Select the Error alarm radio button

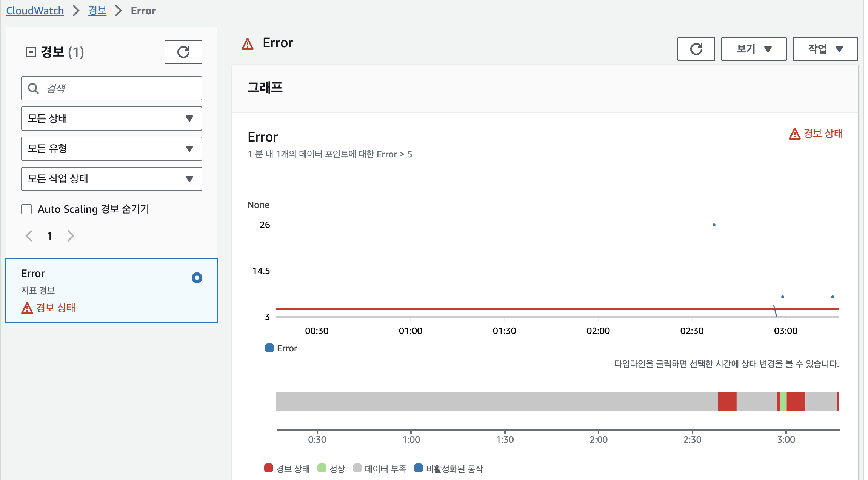[x=197, y=278]
